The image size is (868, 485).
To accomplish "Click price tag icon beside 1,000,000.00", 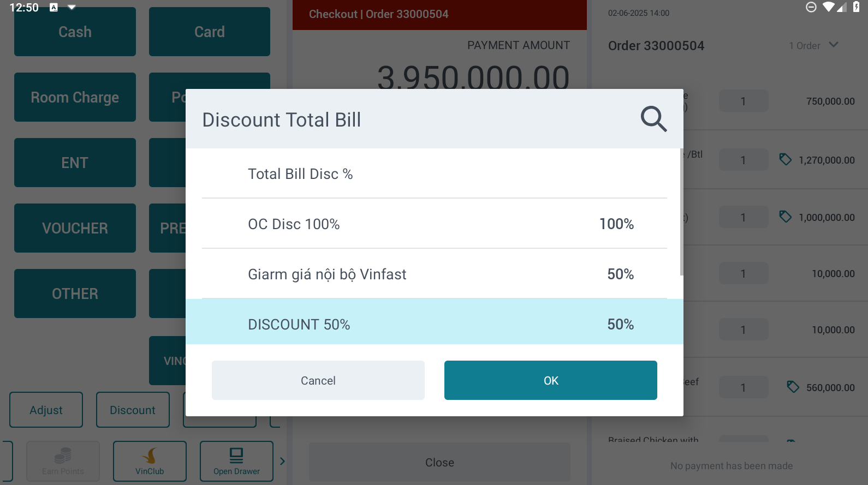I will (785, 217).
